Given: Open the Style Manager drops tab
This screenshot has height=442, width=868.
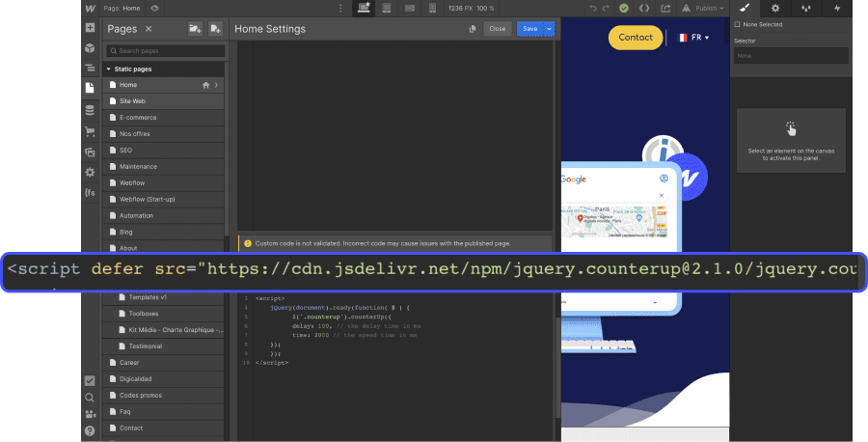Looking at the screenshot, I should pos(806,8).
